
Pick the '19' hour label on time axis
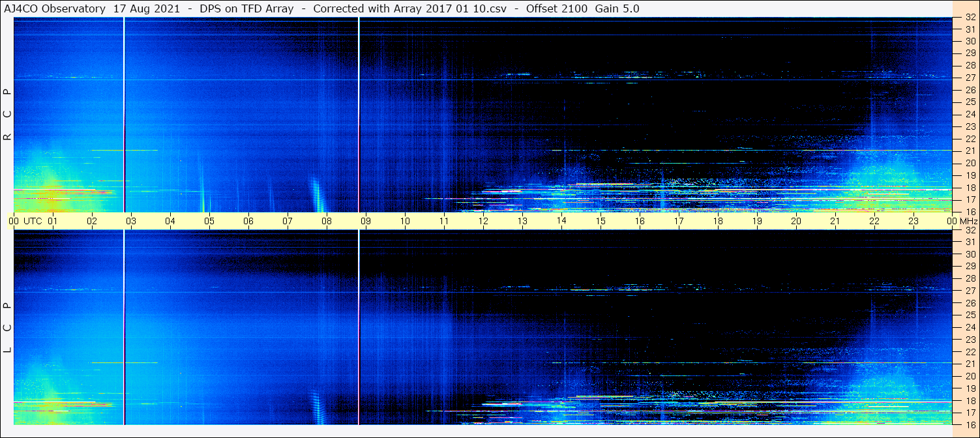(x=757, y=221)
